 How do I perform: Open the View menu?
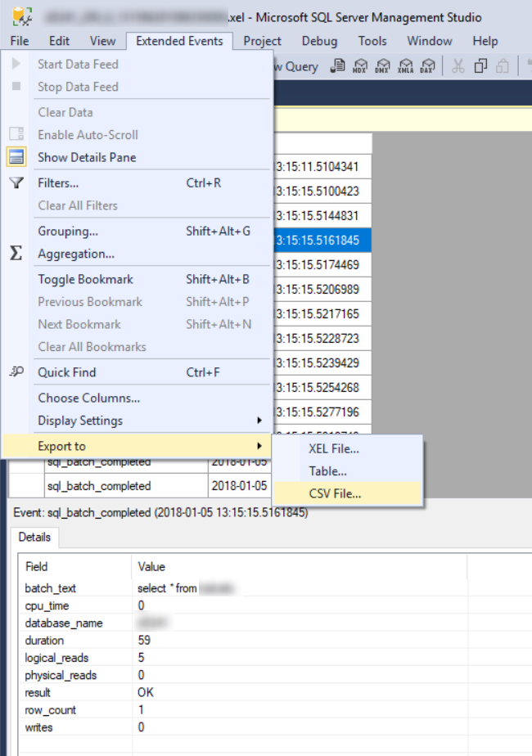[x=102, y=41]
